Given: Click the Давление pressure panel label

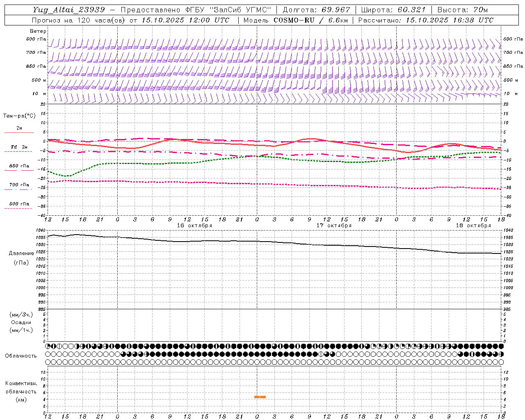Looking at the screenshot, I should point(21,253).
